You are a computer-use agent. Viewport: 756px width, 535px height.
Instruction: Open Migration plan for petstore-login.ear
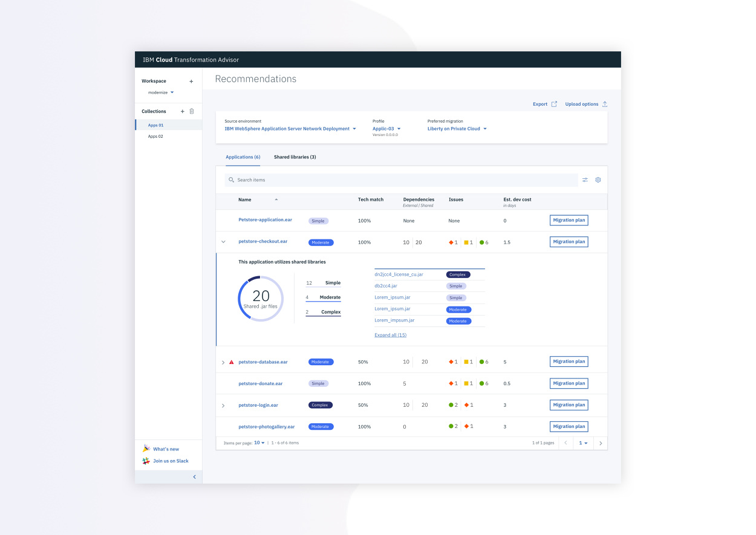point(569,405)
